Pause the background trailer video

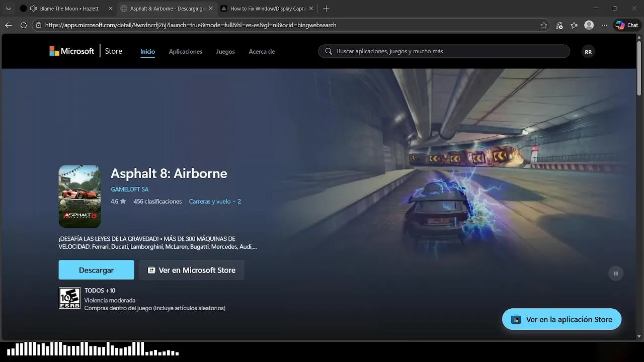[x=616, y=274]
